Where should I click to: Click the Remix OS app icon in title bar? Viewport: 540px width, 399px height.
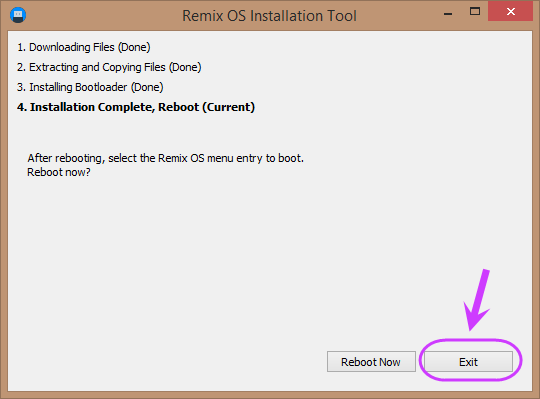[x=18, y=15]
